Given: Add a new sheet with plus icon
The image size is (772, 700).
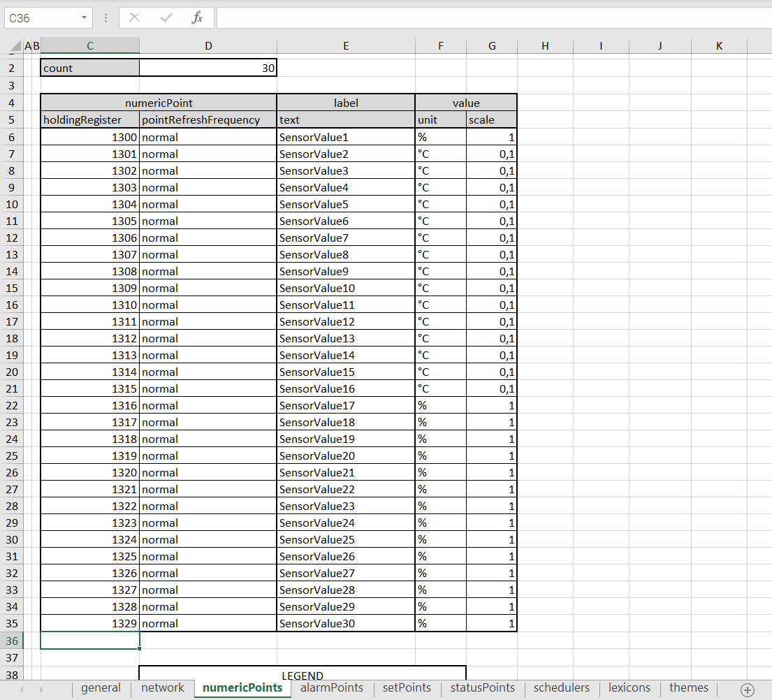Looking at the screenshot, I should point(747,690).
